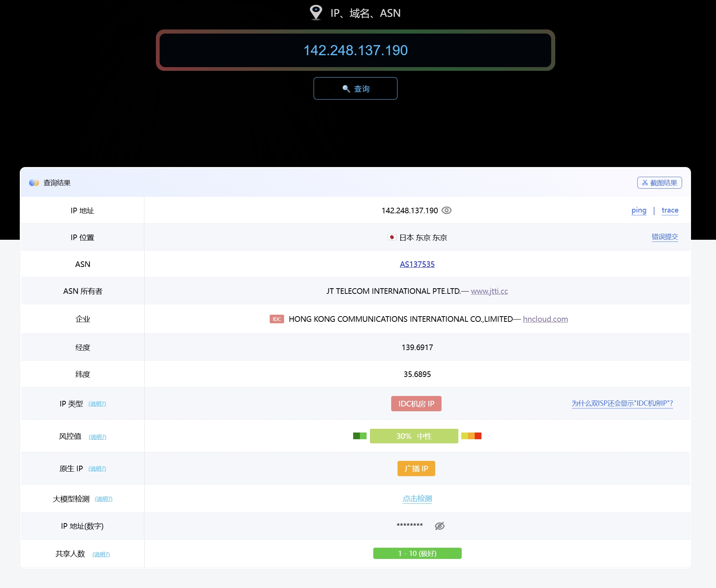
Task: Visit the hncloud.com link
Action: pos(545,319)
